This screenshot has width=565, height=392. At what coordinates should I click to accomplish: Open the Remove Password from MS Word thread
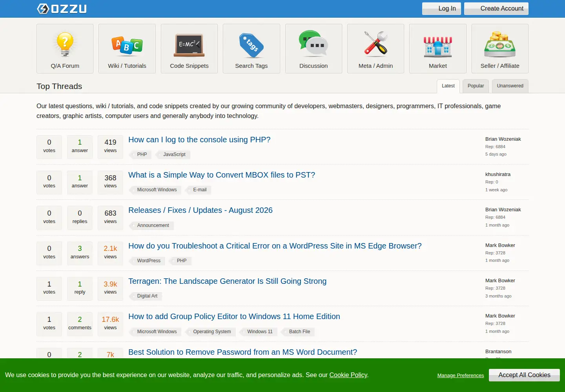click(x=243, y=352)
